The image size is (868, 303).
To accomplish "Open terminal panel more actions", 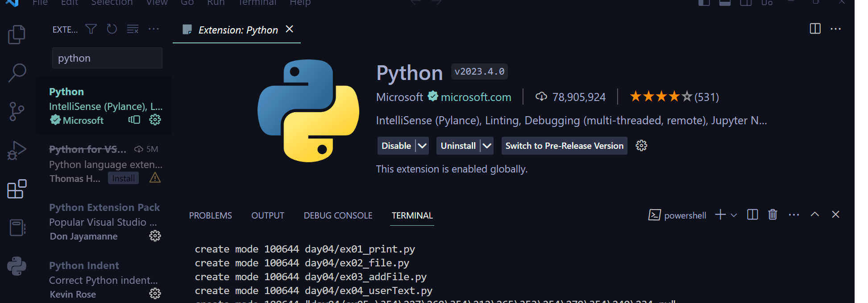I will tap(794, 215).
